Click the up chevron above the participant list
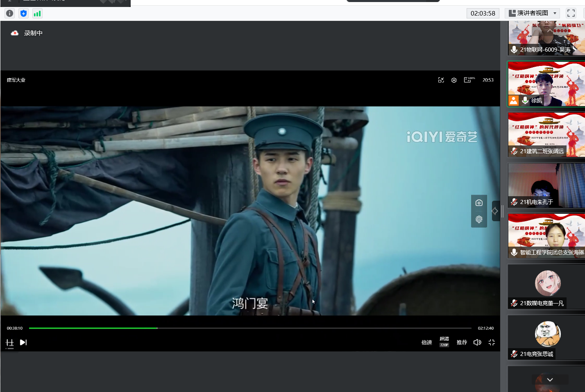 (550, 30)
